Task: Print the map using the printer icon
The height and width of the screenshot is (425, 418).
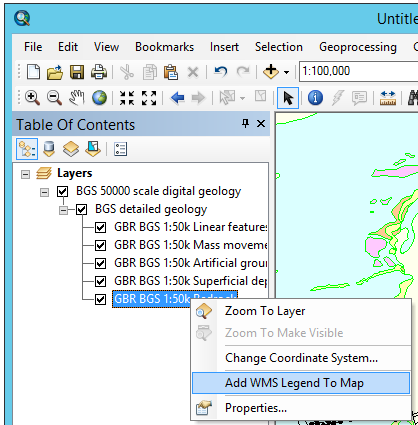Action: pos(99,72)
